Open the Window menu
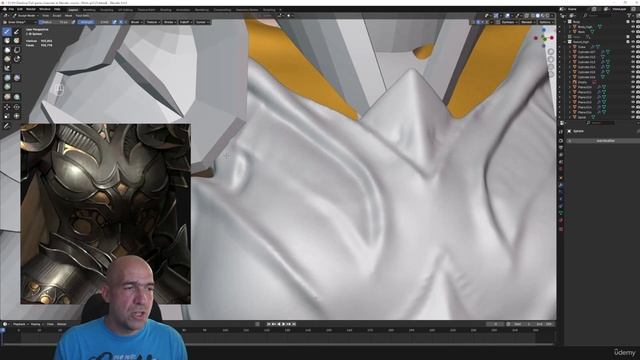Viewport: 640px width, 360px height. coord(44,9)
